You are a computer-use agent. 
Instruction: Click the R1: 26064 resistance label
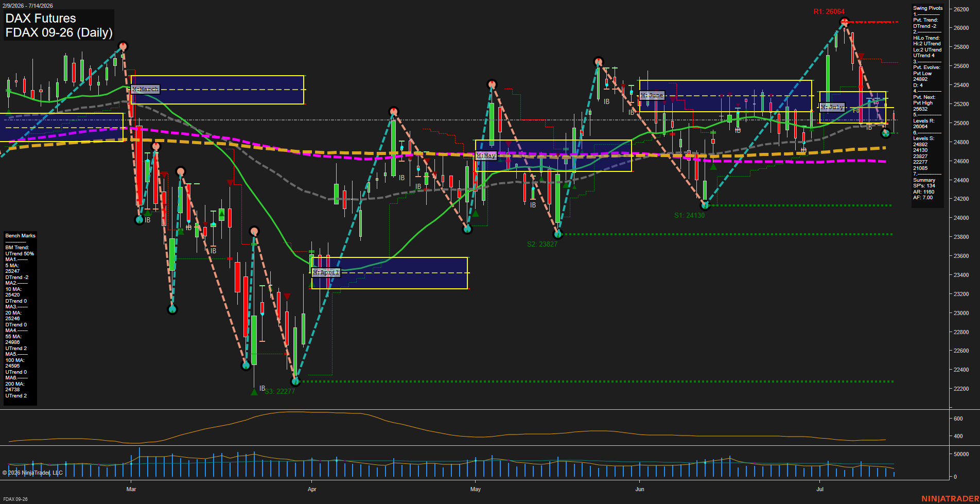coord(829,11)
